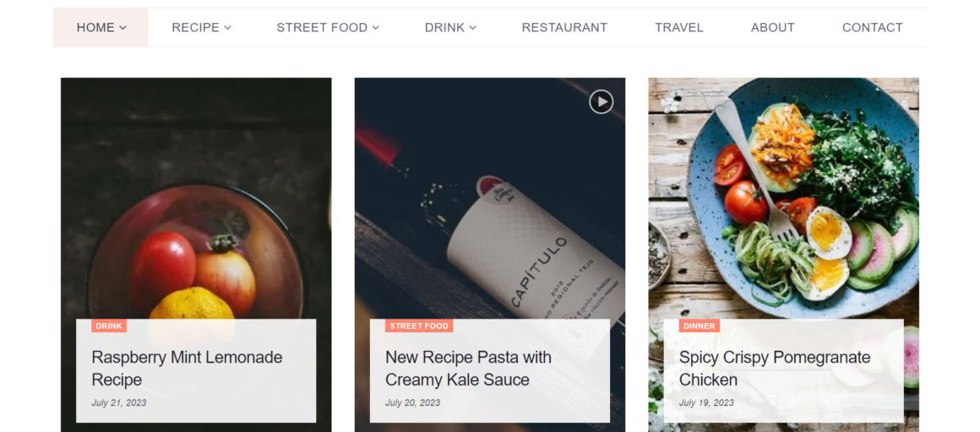The image size is (980, 432).
Task: Go to the Travel page
Action: click(679, 28)
